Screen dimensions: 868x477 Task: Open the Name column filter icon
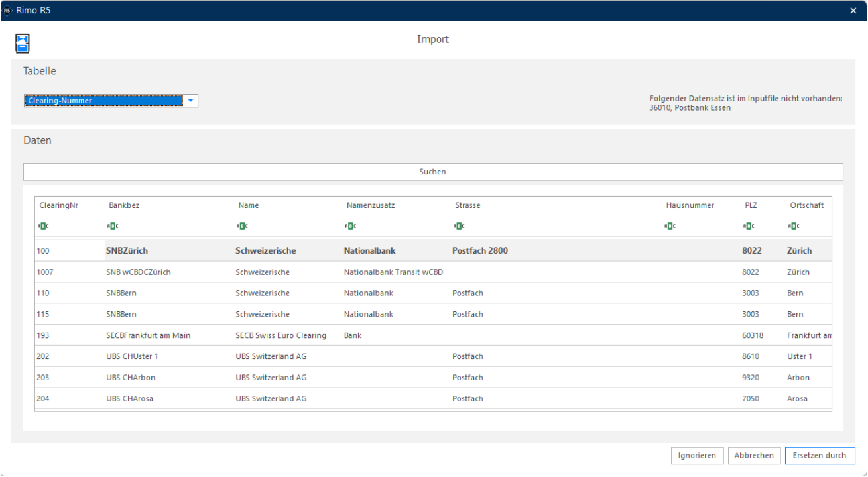click(x=242, y=227)
